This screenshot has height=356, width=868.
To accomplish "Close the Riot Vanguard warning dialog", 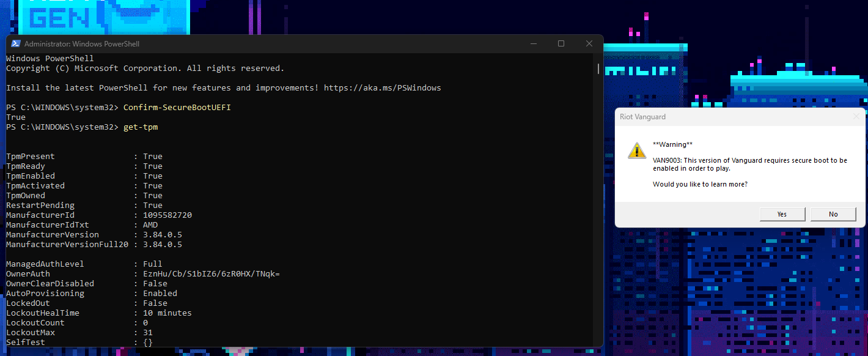I will point(856,116).
